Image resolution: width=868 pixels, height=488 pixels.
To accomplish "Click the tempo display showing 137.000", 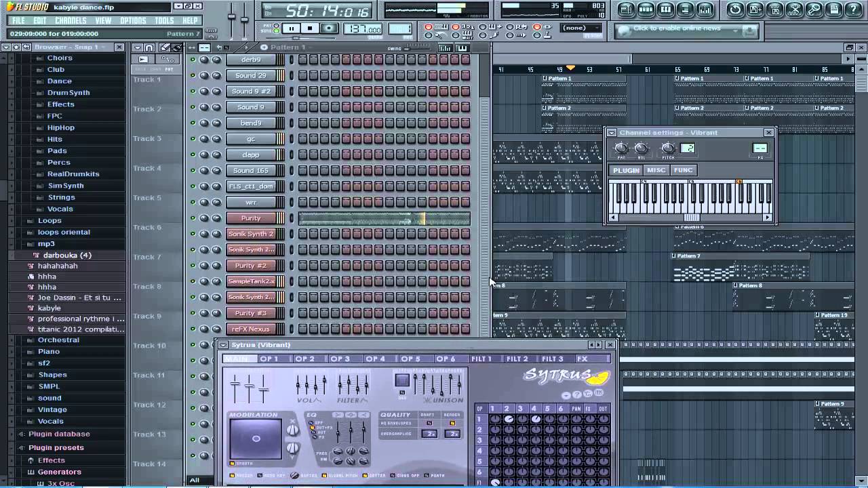I will click(x=363, y=29).
